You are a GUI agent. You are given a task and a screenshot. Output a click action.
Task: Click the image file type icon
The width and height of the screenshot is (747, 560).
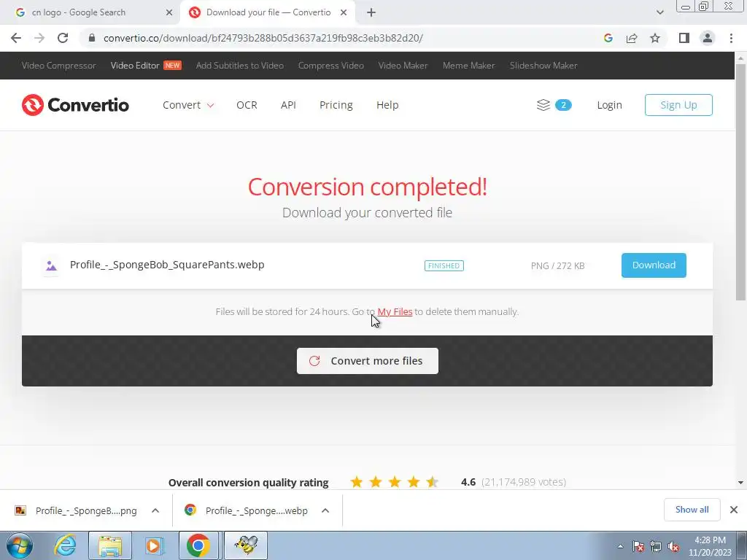click(51, 265)
